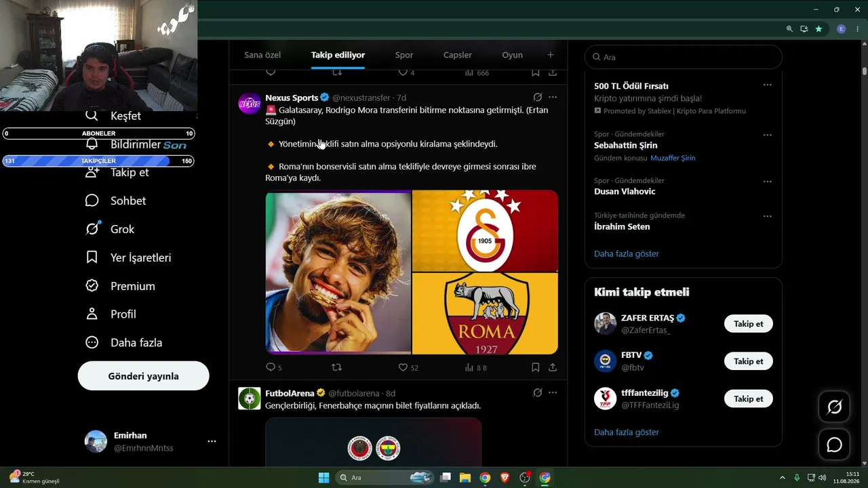This screenshot has width=868, height=488.
Task: Follow ZAFER ERTAŞ with Takip et
Action: pyautogui.click(x=748, y=323)
